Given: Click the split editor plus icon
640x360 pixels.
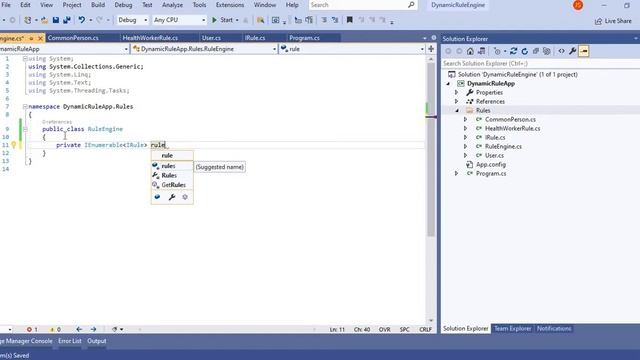Looking at the screenshot, I should coord(431,49).
